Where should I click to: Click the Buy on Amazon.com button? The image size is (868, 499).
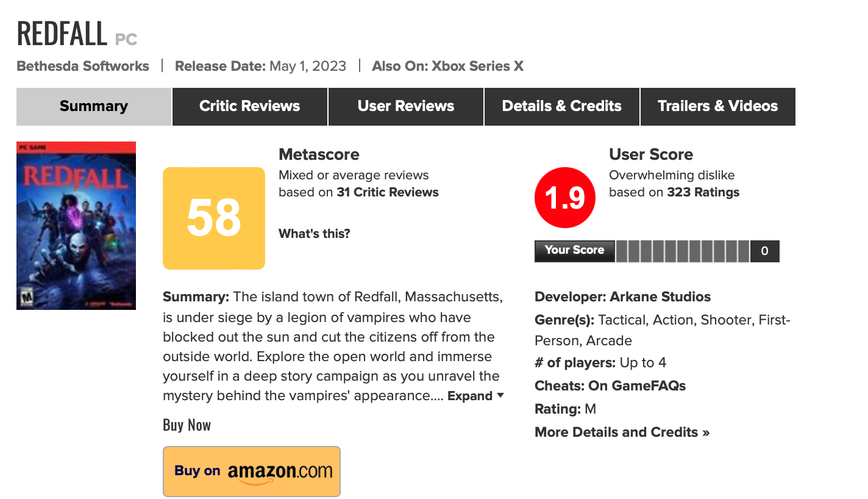[x=252, y=471]
